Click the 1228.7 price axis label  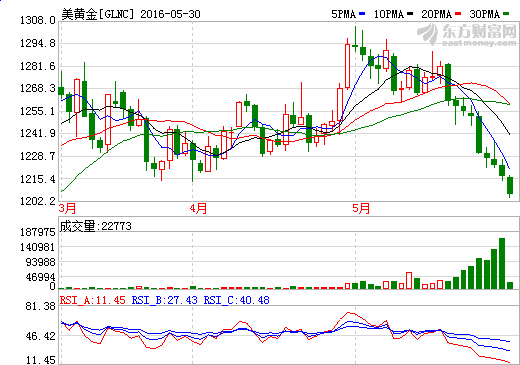pos(38,156)
